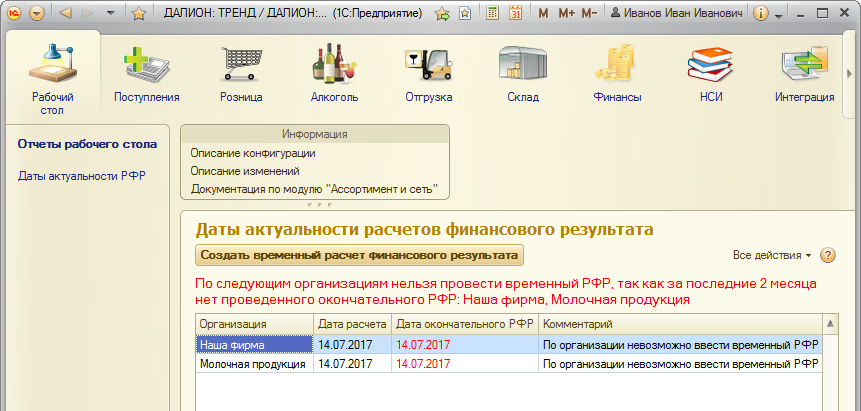This screenshot has width=861, height=411.
Task: Sort by Дата расчета column header
Action: 353,324
